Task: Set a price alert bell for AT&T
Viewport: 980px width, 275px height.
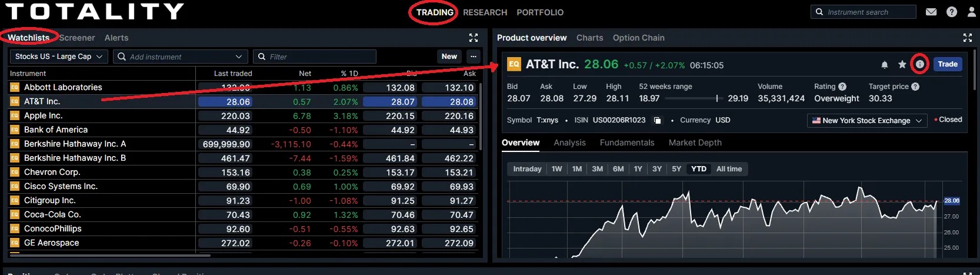Action: click(884, 64)
